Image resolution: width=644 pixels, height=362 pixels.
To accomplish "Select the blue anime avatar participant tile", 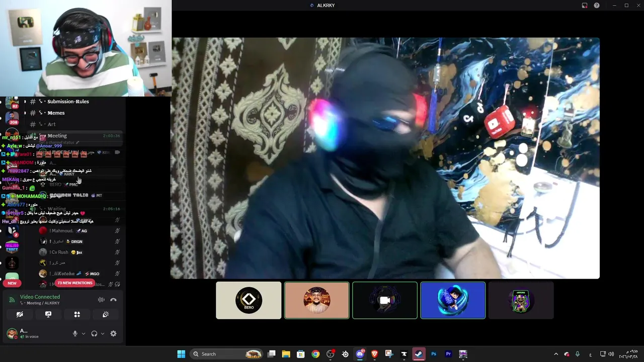I will tap(453, 300).
